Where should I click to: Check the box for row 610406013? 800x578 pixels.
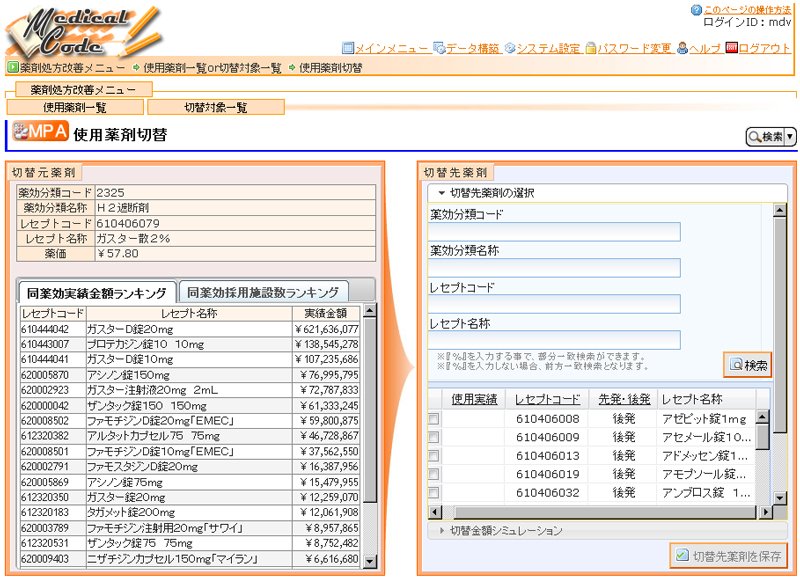[x=434, y=456]
